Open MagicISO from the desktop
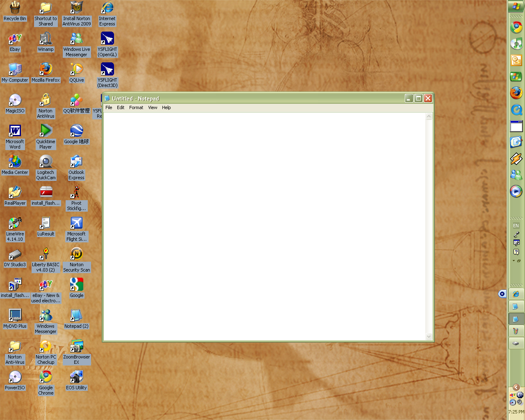The width and height of the screenshot is (525, 420). pos(15,100)
